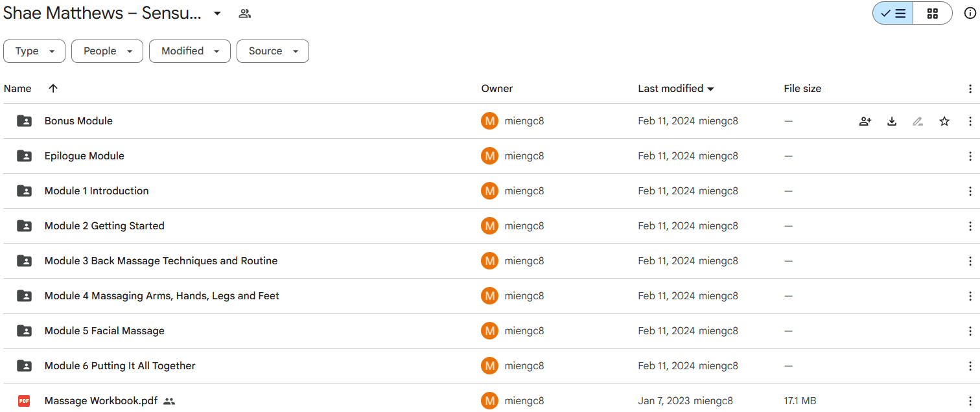Click the rename pencil icon on Bonus Module
The image size is (980, 412).
click(918, 121)
